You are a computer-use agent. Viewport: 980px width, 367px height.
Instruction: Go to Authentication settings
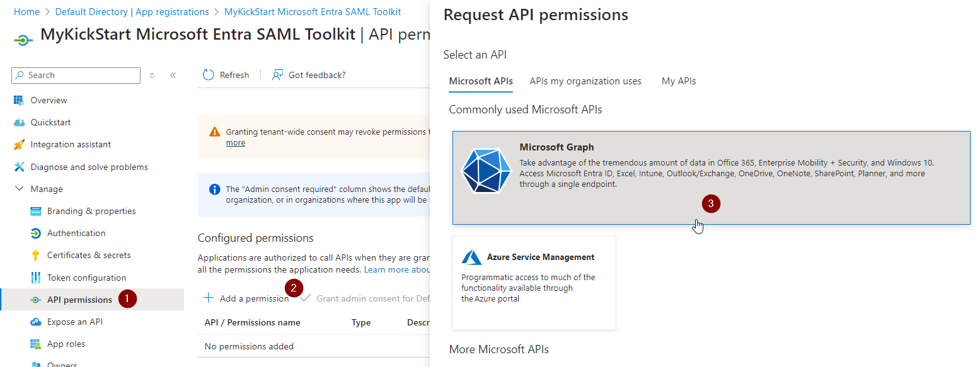tap(76, 233)
